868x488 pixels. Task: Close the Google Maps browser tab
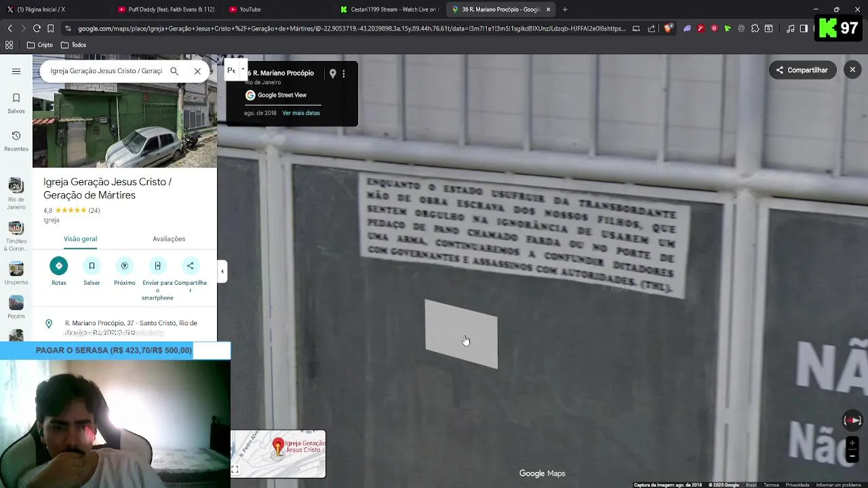pos(548,9)
